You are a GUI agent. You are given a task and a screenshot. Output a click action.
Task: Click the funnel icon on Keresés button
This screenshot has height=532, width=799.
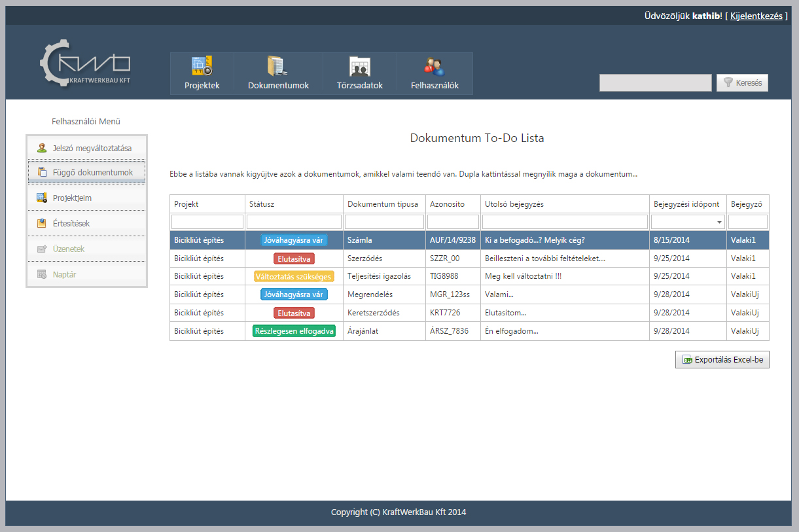728,83
